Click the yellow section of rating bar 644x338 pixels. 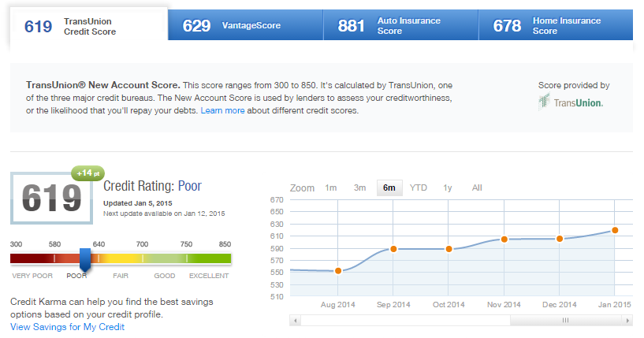point(121,258)
